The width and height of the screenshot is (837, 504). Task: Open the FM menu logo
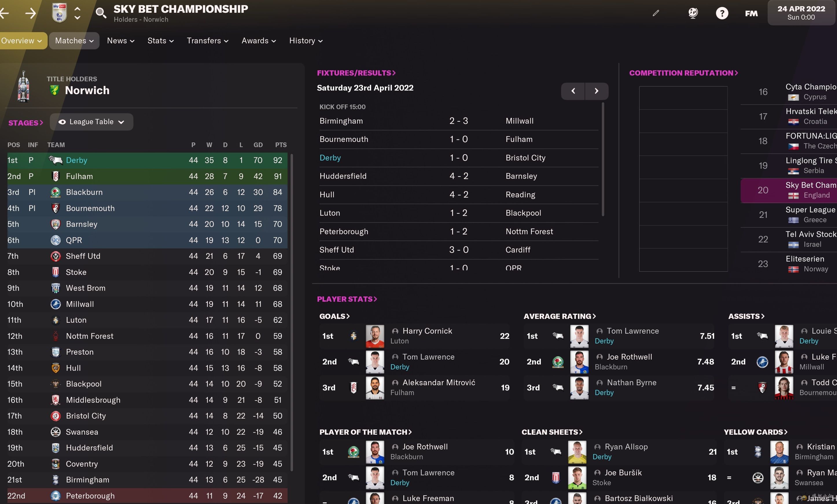coord(751,14)
